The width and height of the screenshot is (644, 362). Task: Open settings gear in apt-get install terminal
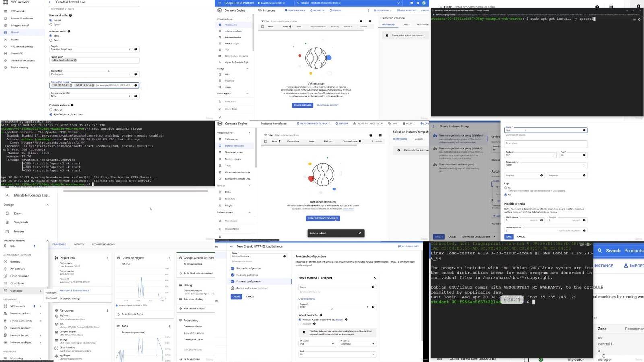(x=639, y=19)
